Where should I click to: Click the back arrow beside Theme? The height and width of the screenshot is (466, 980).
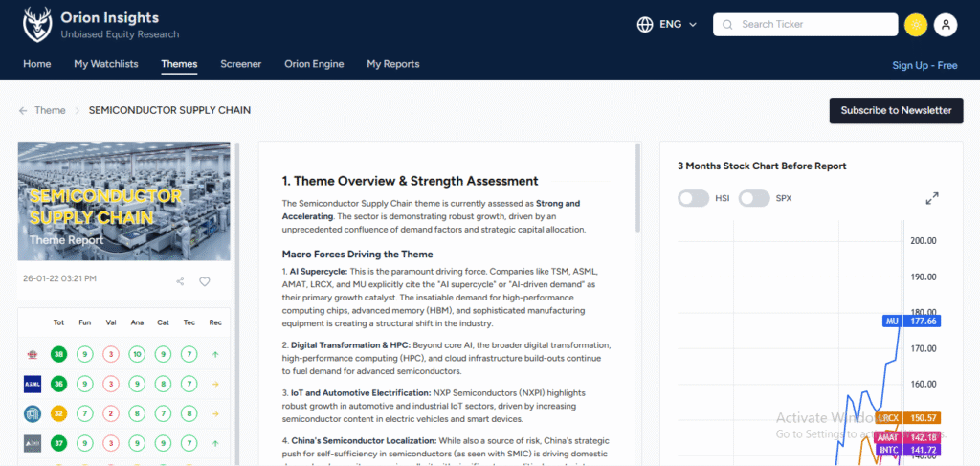(x=23, y=110)
